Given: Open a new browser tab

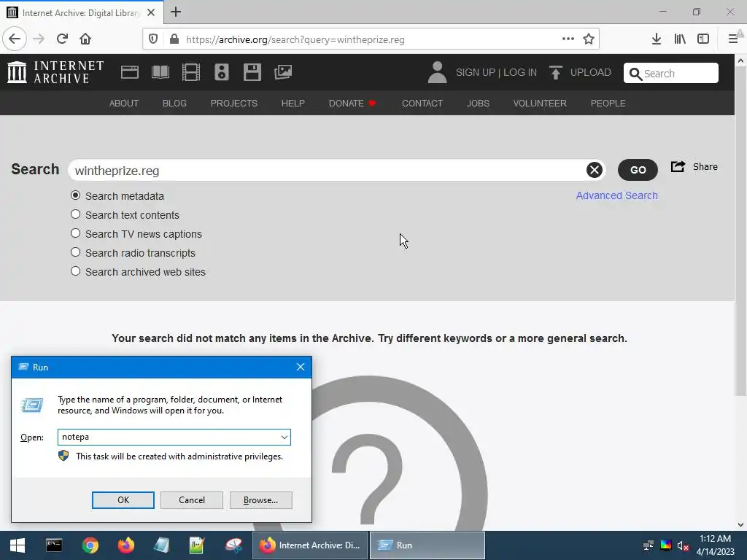Looking at the screenshot, I should [x=176, y=12].
